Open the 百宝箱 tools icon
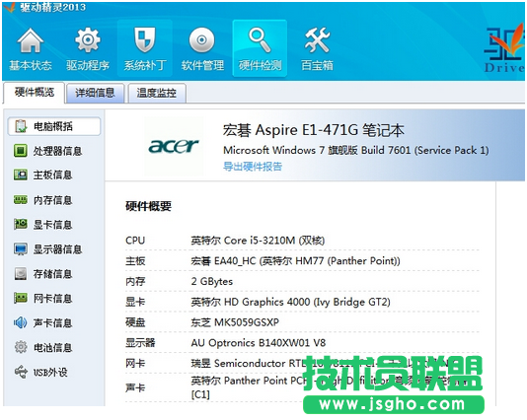This screenshot has height=420, width=527. [317, 40]
